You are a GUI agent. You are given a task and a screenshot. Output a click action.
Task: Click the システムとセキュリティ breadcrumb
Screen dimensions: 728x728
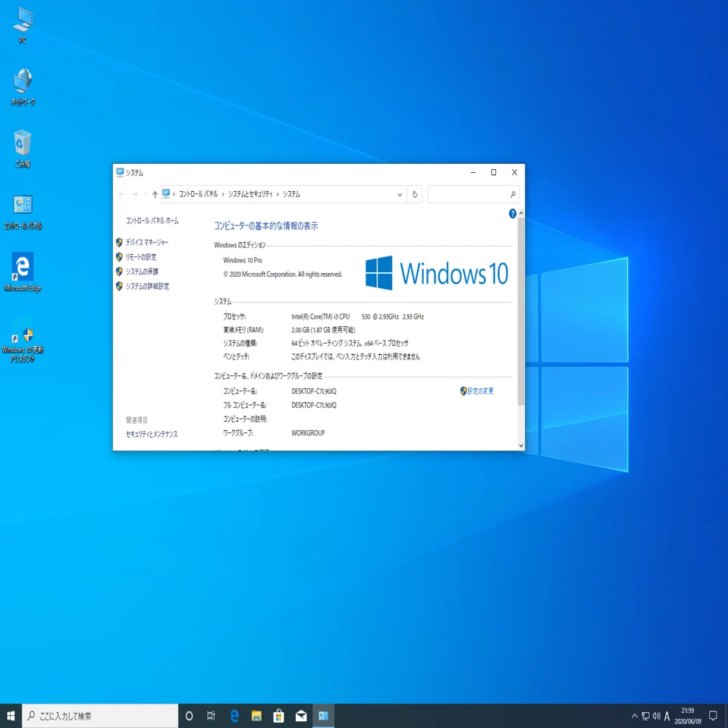250,195
